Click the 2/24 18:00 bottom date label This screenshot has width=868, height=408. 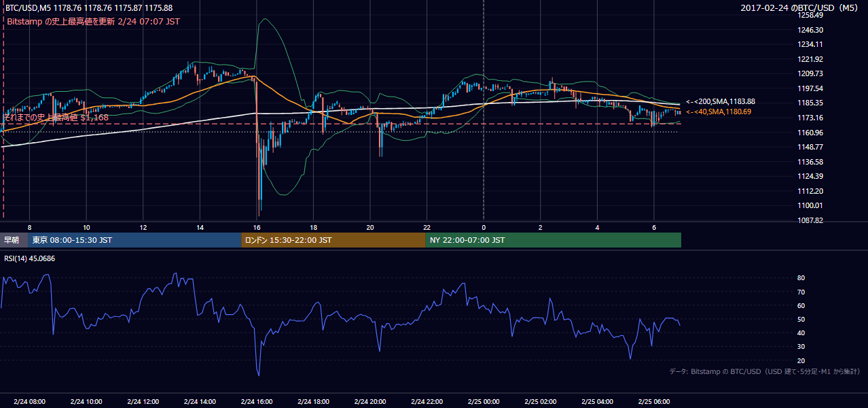313,401
